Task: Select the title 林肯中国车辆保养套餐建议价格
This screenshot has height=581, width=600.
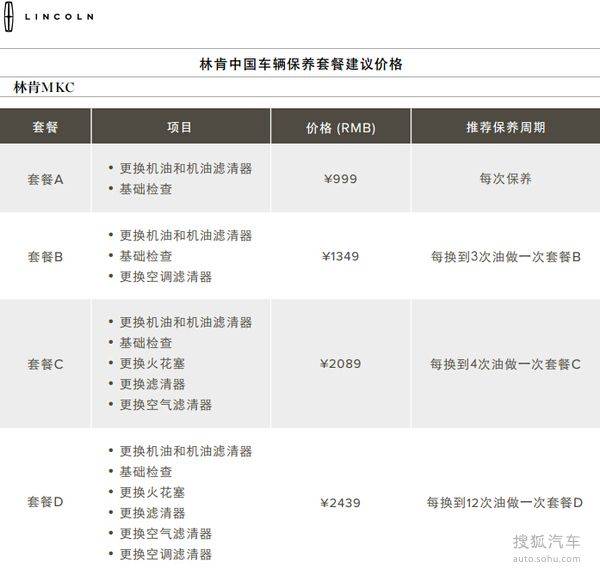Action: pyautogui.click(x=301, y=64)
